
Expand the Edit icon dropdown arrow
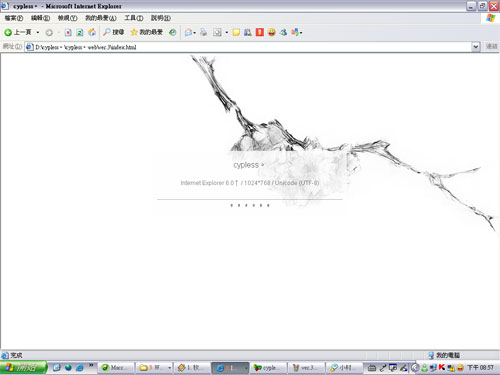(227, 32)
